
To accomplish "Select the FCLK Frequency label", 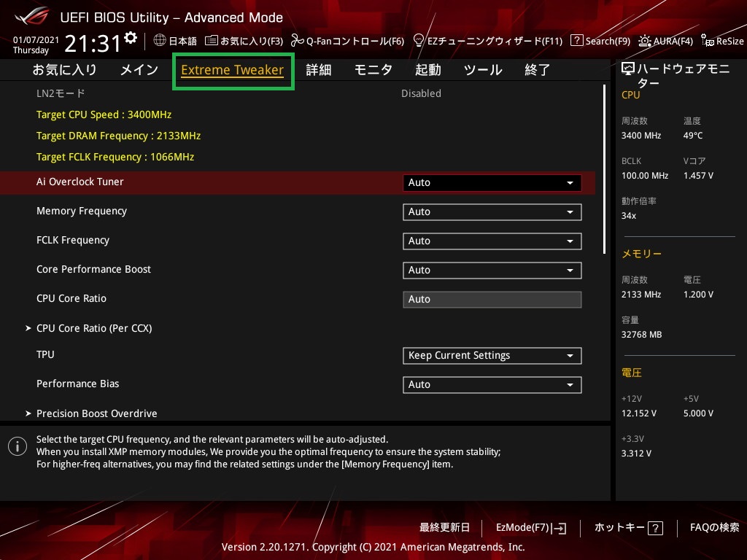I will [73, 240].
